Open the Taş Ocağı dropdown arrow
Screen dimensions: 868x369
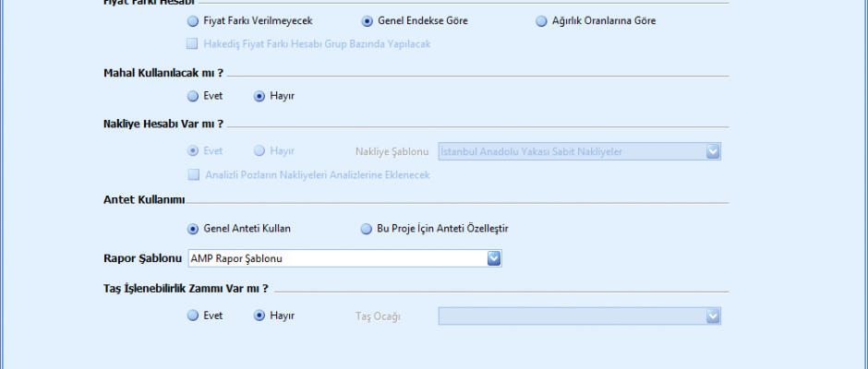[712, 316]
